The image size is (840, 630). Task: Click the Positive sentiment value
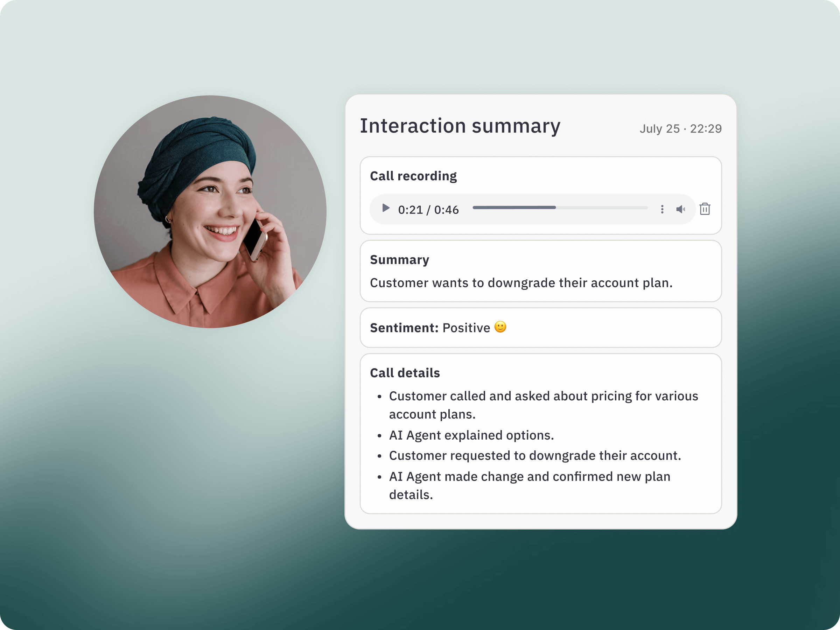click(x=466, y=328)
